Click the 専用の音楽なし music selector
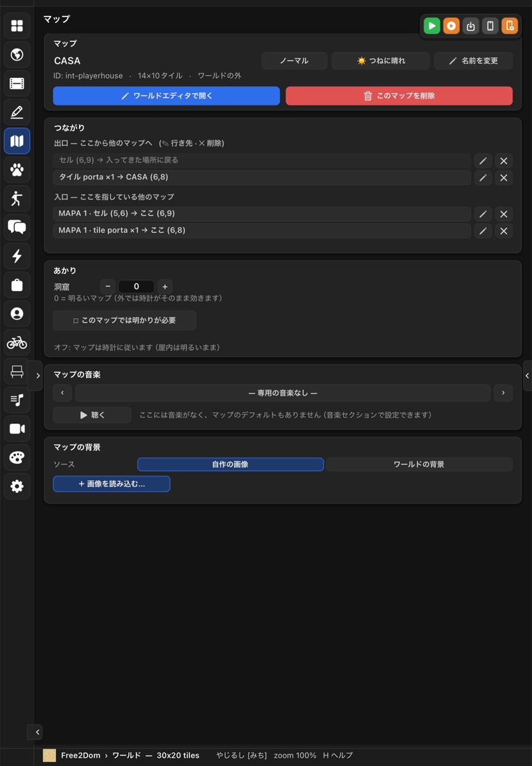Image resolution: width=532 pixels, height=766 pixels. (x=283, y=393)
